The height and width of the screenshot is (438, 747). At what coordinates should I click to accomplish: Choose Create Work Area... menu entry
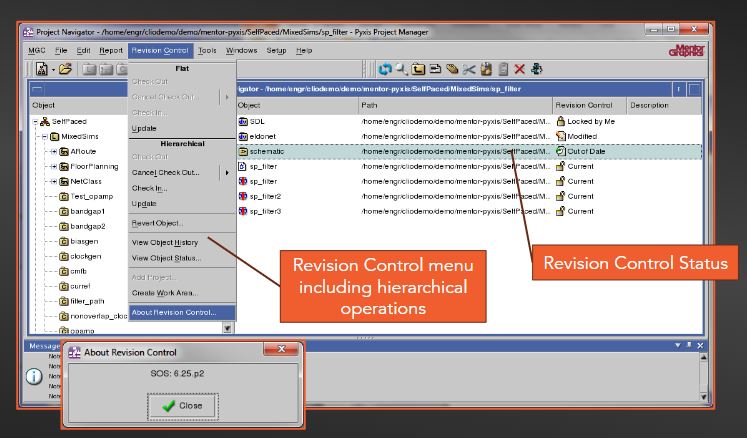click(182, 293)
